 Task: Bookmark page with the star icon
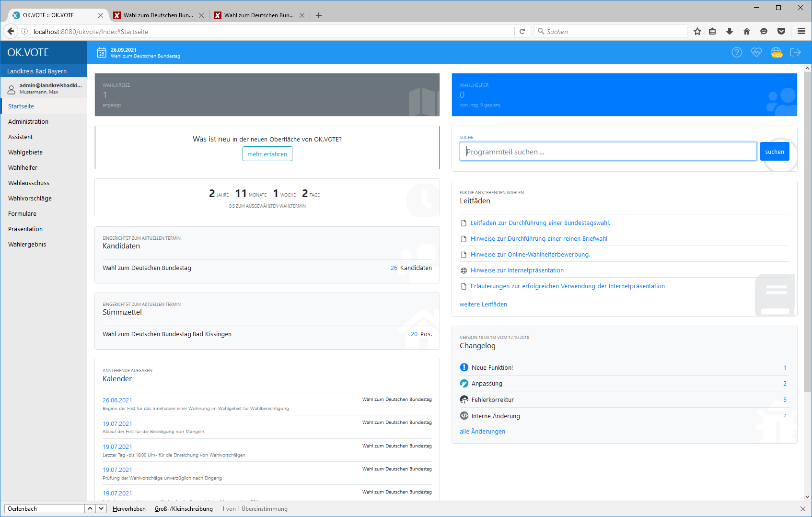click(697, 31)
